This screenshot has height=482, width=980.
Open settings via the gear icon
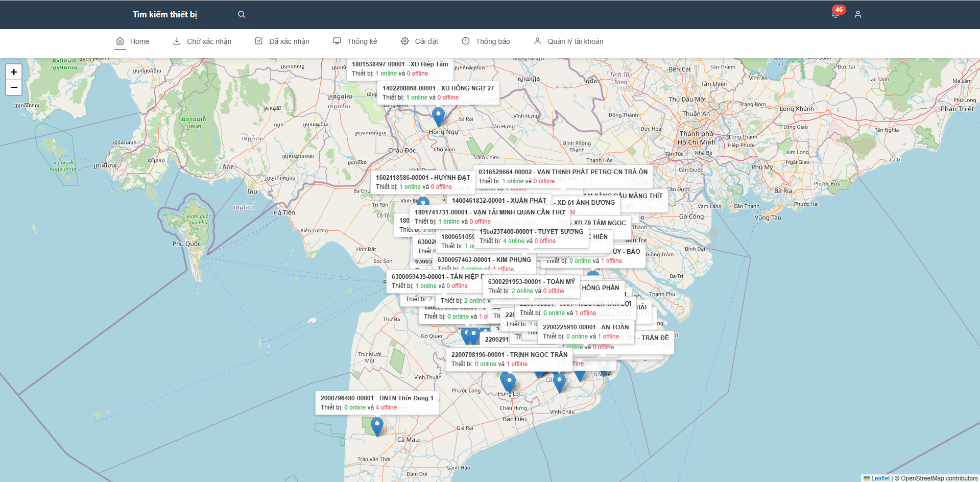405,41
